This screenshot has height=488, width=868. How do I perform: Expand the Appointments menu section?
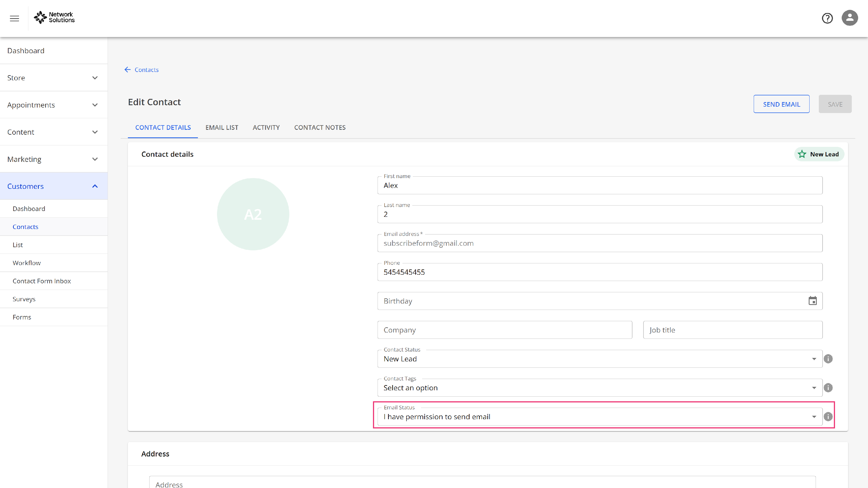tap(54, 105)
